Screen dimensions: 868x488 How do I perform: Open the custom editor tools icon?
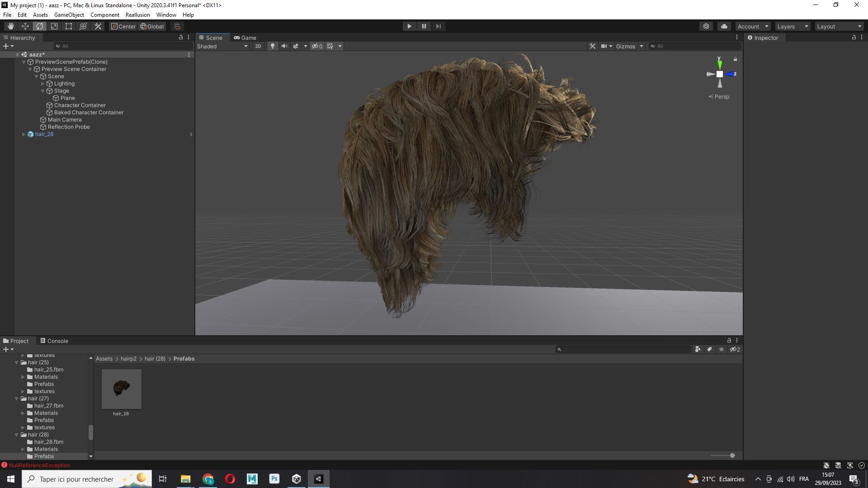(x=98, y=26)
